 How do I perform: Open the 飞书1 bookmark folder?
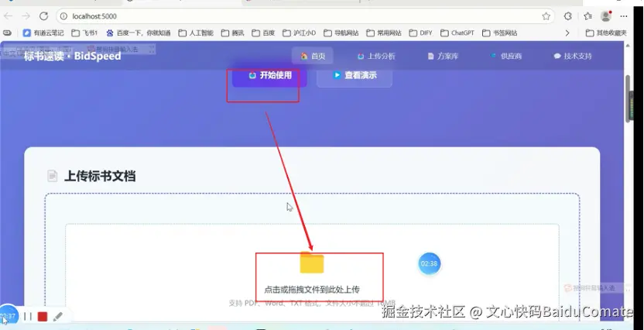(84, 33)
